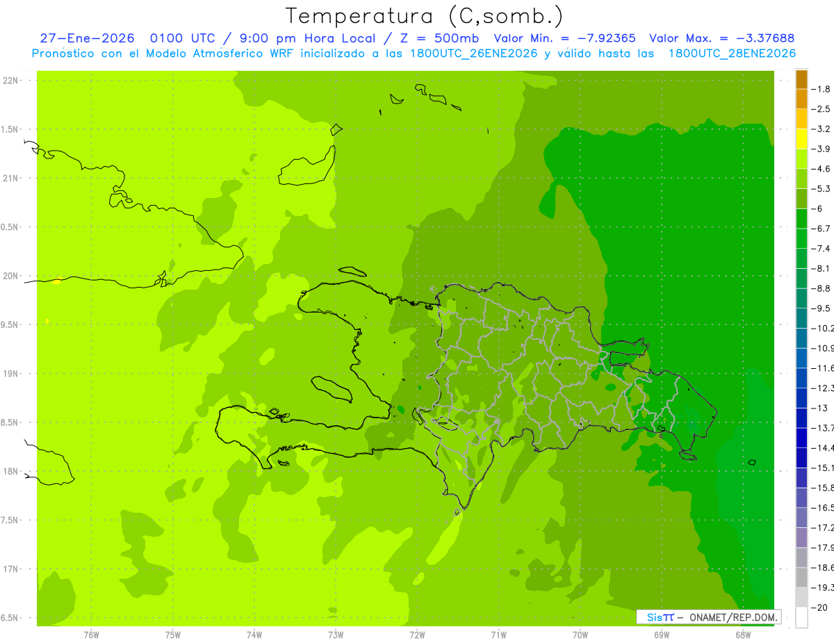Click the 19N latitude axis label
Image resolution: width=834 pixels, height=644 pixels.
point(11,374)
